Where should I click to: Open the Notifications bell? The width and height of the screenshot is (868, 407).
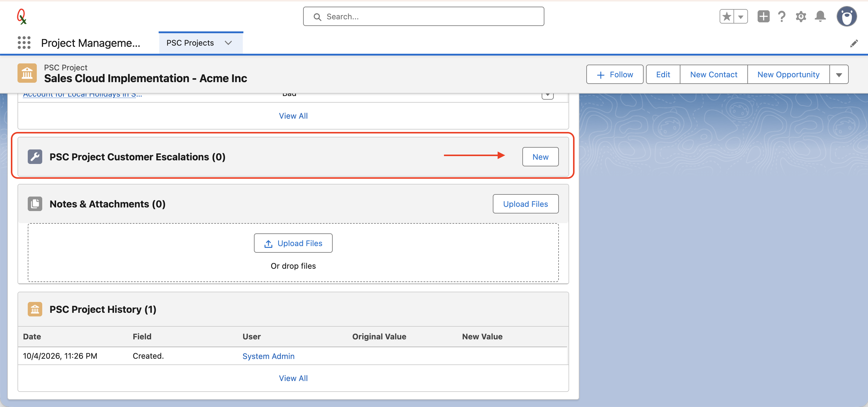[820, 16]
